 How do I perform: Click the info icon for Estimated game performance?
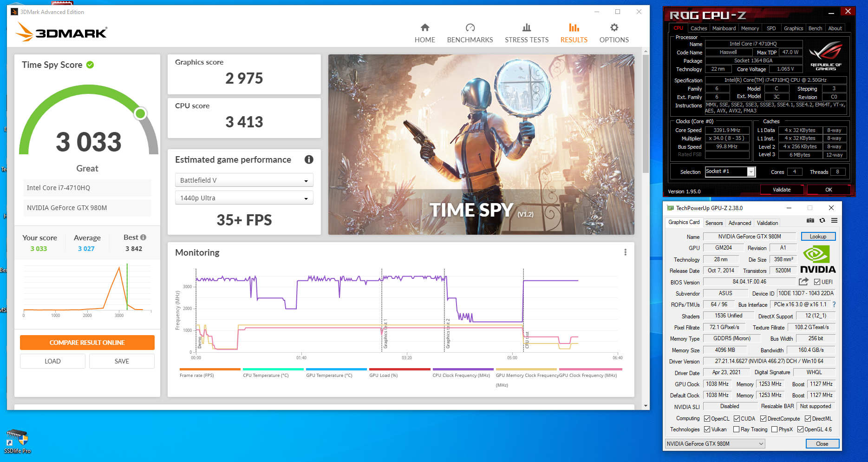(309, 159)
